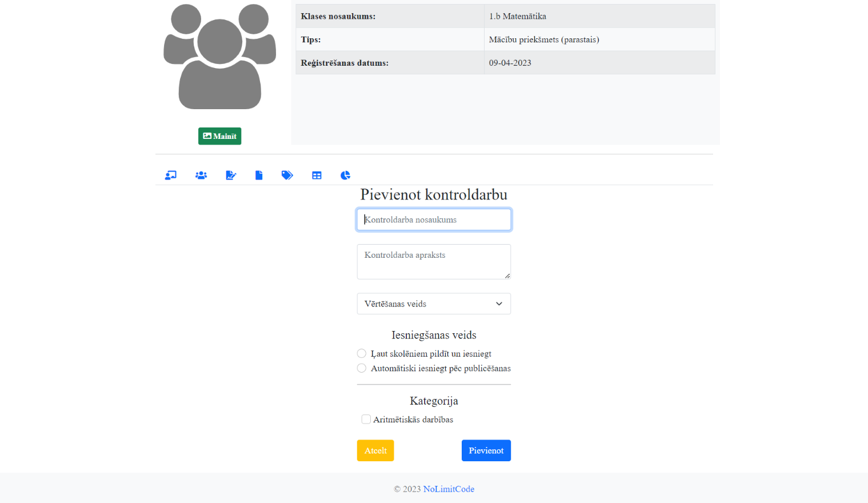The image size is (868, 503).
Task: Open the tags icon tab
Action: tap(287, 175)
